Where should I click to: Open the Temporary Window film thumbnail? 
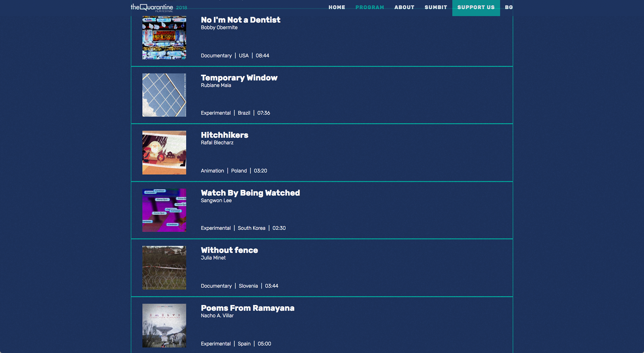[x=164, y=95]
